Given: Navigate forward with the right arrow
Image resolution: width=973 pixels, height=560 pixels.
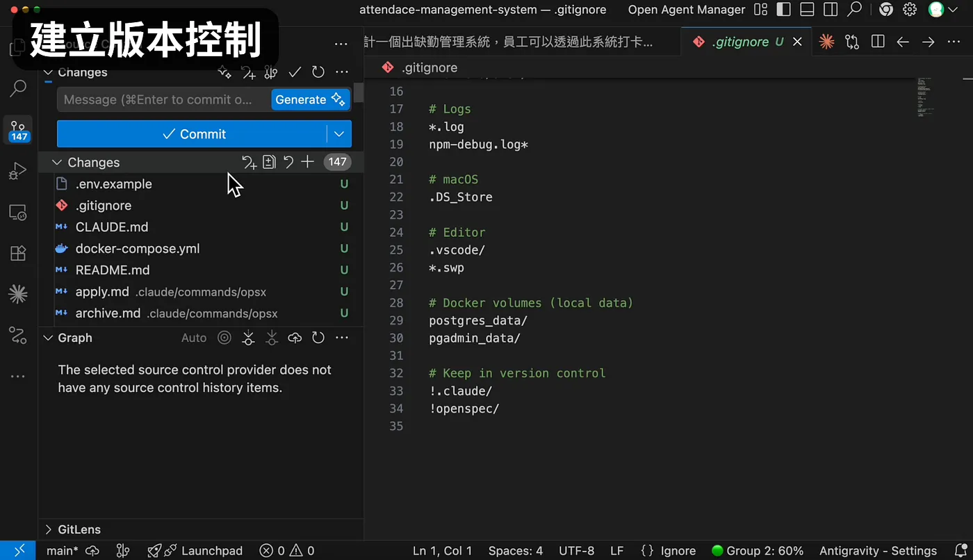Looking at the screenshot, I should point(928,42).
